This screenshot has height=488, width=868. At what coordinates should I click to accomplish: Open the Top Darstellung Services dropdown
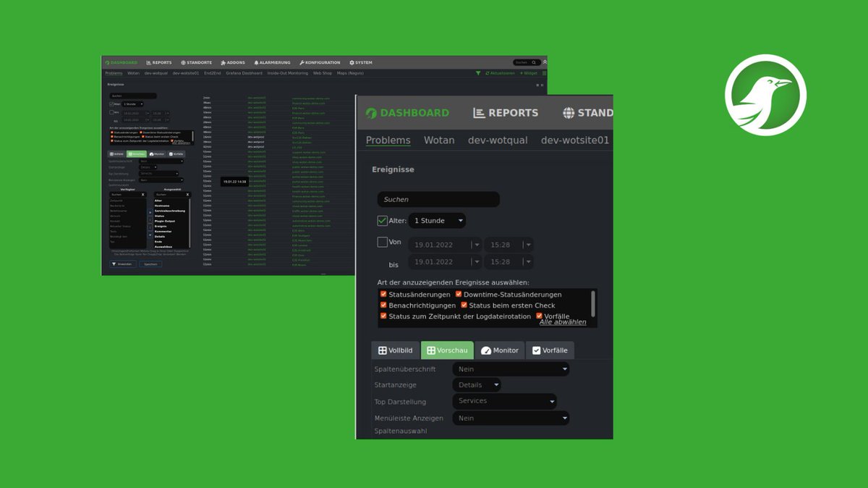(504, 401)
